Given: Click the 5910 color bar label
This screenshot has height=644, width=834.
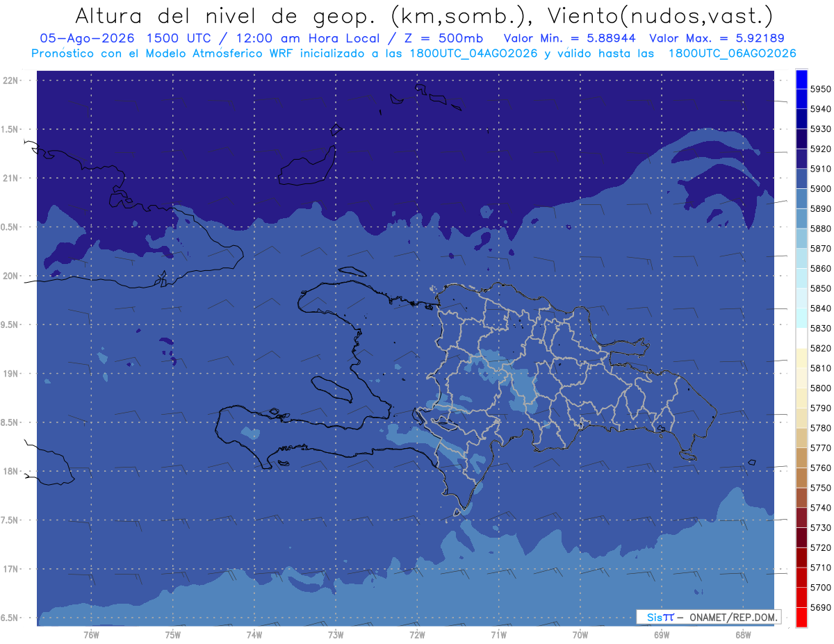Looking at the screenshot, I should [821, 169].
